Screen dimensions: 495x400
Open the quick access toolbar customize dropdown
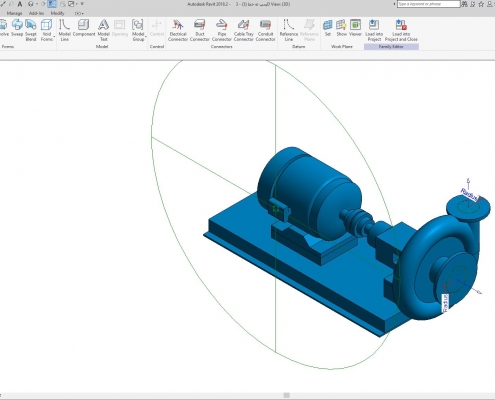pos(82,4)
